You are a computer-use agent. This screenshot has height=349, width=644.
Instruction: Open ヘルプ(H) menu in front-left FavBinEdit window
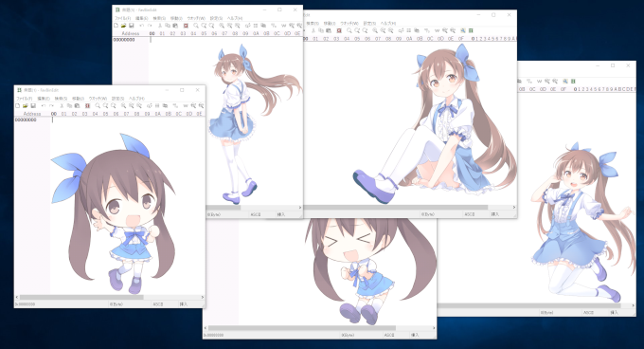[136, 99]
